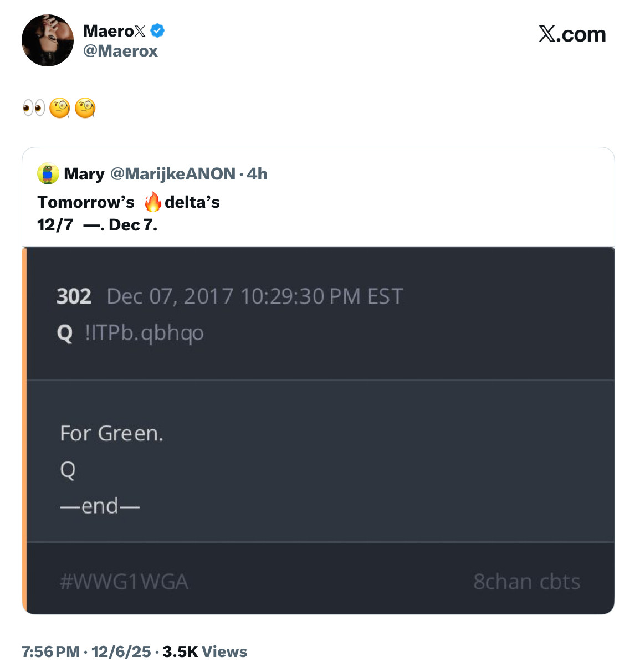This screenshot has height=672, width=640.
Task: Open the @Maerox handle link
Action: [x=120, y=51]
